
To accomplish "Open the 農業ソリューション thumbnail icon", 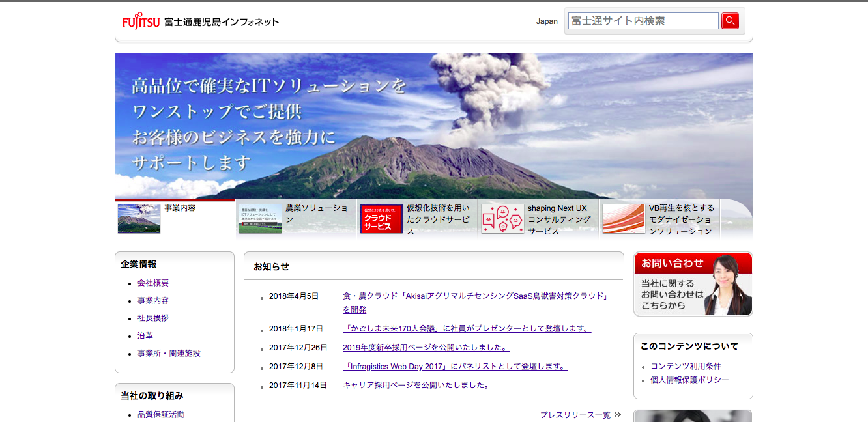I will point(260,219).
